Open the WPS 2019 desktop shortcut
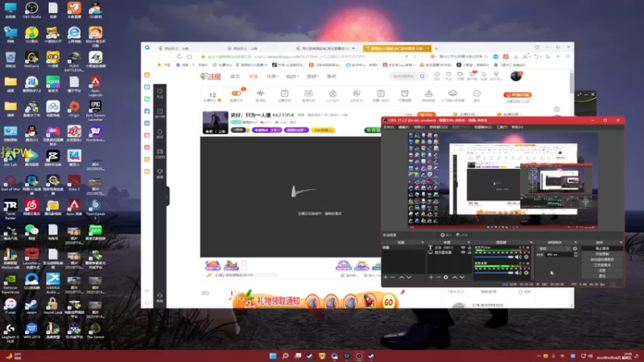 31,329
